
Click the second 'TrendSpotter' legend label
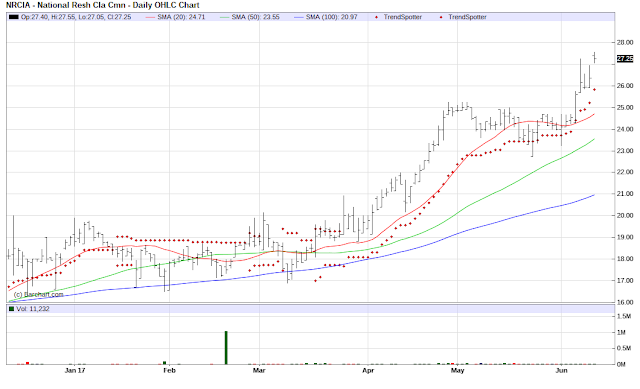click(467, 17)
